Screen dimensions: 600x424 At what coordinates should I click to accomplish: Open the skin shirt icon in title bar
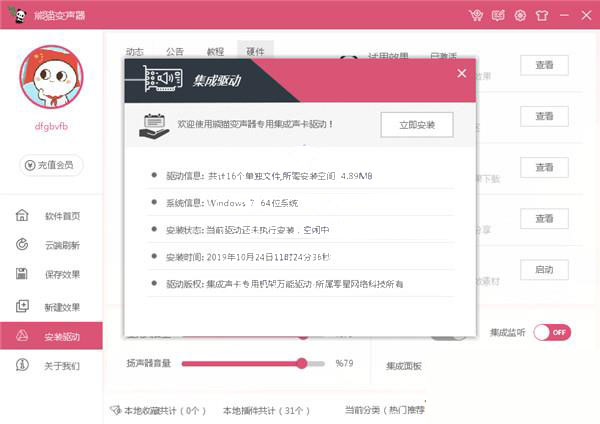coord(542,15)
